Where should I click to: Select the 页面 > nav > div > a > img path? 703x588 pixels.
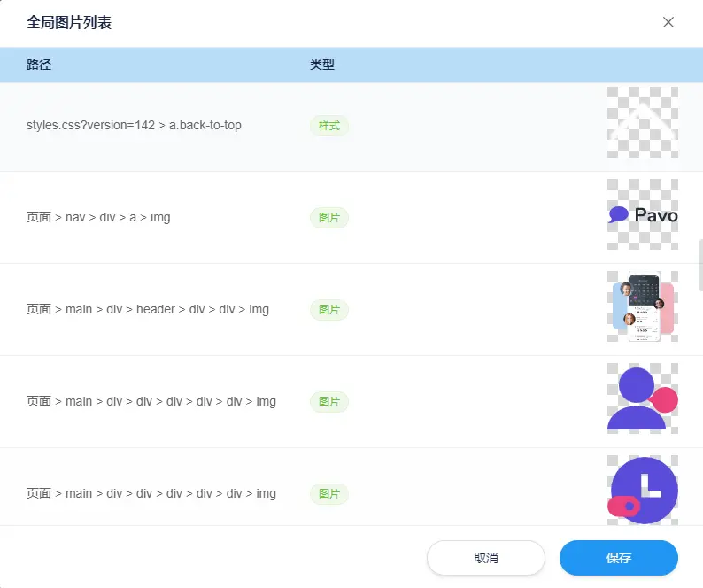coord(98,218)
